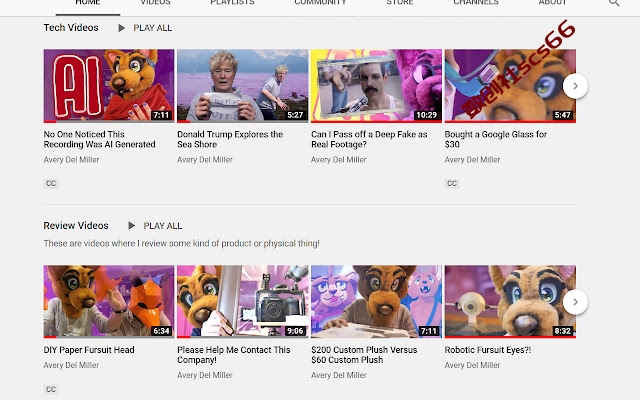Click title No One Noticed This Recording
Image resolution: width=640 pixels, height=400 pixels.
(100, 139)
